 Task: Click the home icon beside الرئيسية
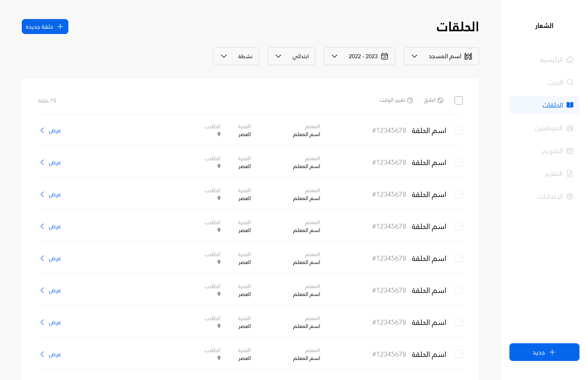tap(570, 60)
